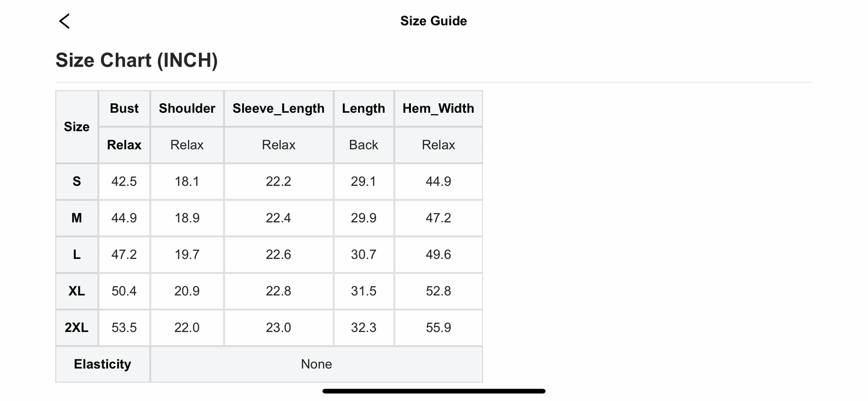This screenshot has height=401, width=868.
Task: Click the Length column header
Action: [x=363, y=109]
